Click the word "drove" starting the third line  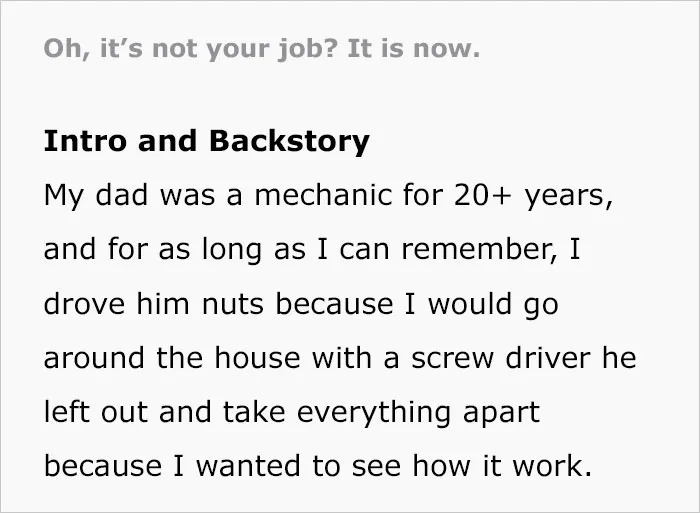click(x=84, y=304)
